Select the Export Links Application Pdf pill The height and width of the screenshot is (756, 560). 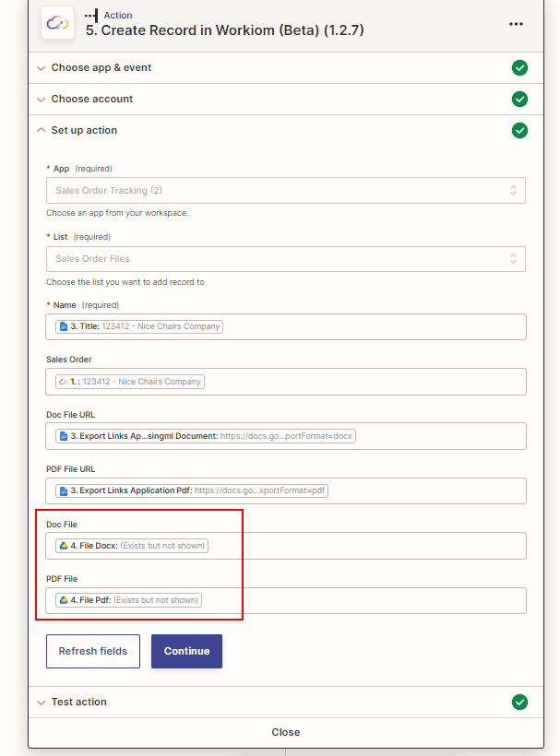click(192, 490)
